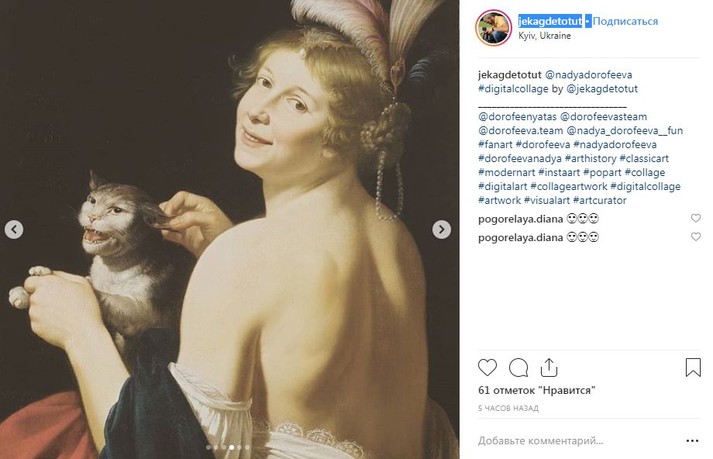Like the post with the heart icon
Image resolution: width=713 pixels, height=459 pixels.
(488, 367)
